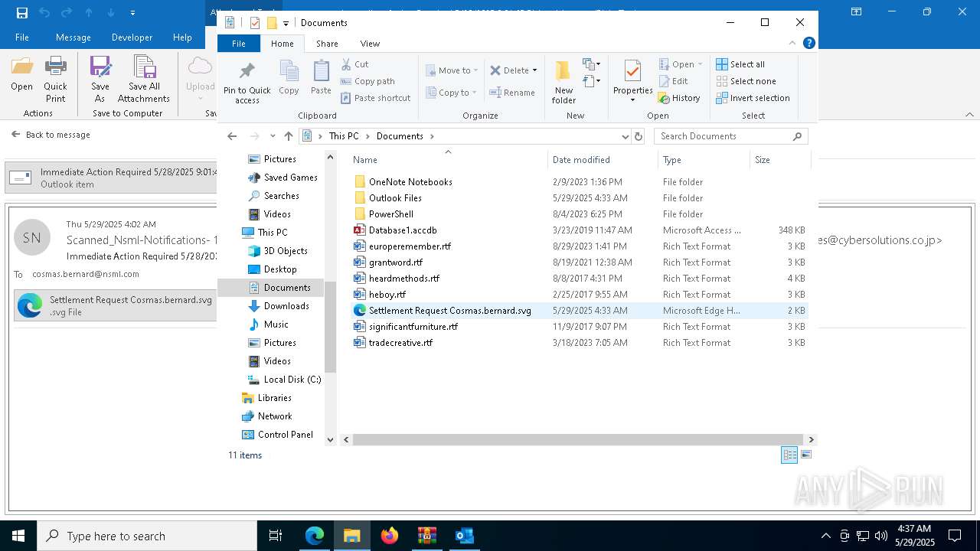Refresh the Documents folder view
The width and height of the screenshot is (980, 551).
pos(639,136)
